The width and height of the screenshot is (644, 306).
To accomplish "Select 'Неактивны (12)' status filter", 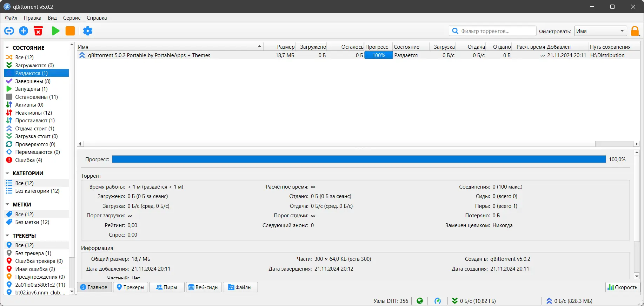I will pyautogui.click(x=36, y=113).
